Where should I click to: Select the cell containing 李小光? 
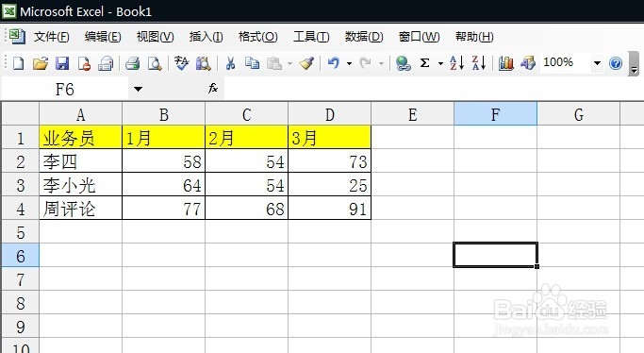pos(80,185)
